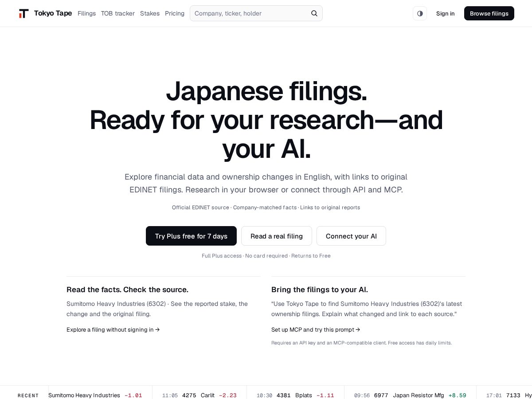Viewport: 532px width, 399px height.
Task: Follow the Set up MCP and try this prompt link
Action: (316, 329)
